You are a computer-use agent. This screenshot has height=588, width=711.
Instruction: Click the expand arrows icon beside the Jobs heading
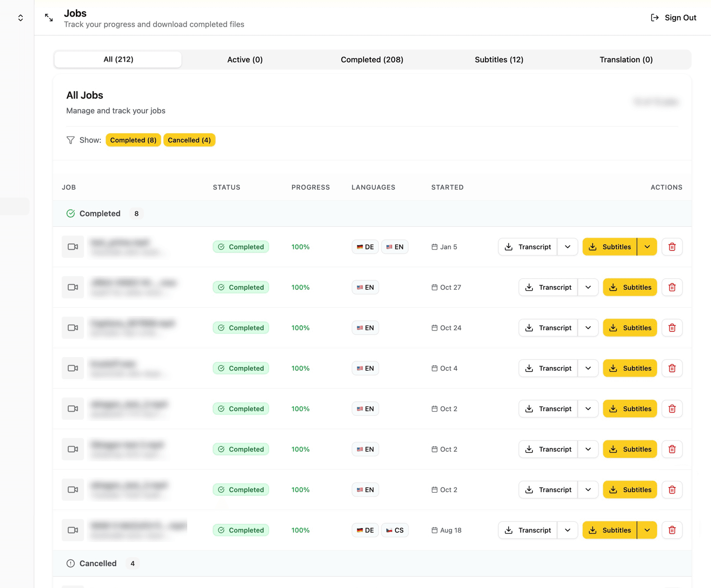(x=48, y=17)
